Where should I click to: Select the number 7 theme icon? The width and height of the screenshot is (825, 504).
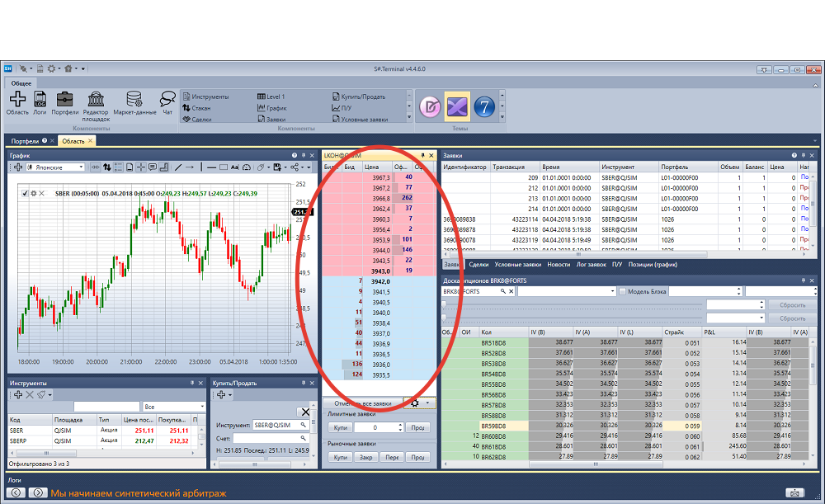pyautogui.click(x=484, y=107)
